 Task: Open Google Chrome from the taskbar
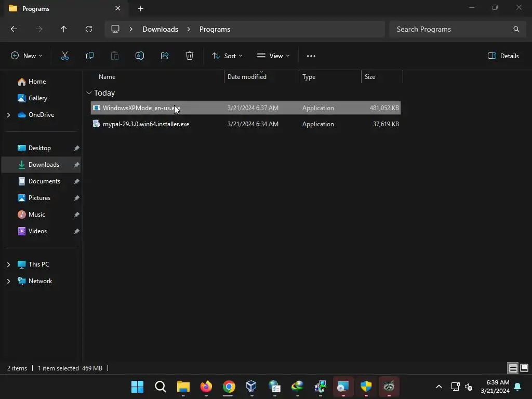tap(229, 387)
